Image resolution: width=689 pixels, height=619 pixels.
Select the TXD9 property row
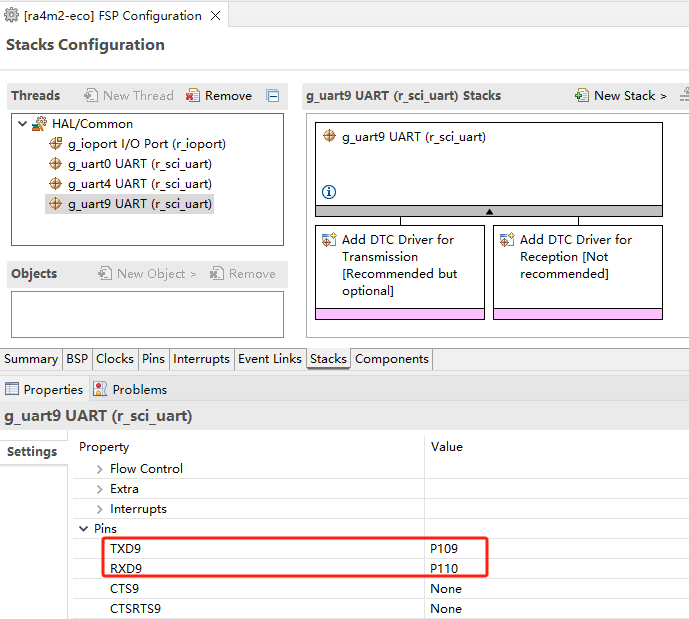coord(381,549)
